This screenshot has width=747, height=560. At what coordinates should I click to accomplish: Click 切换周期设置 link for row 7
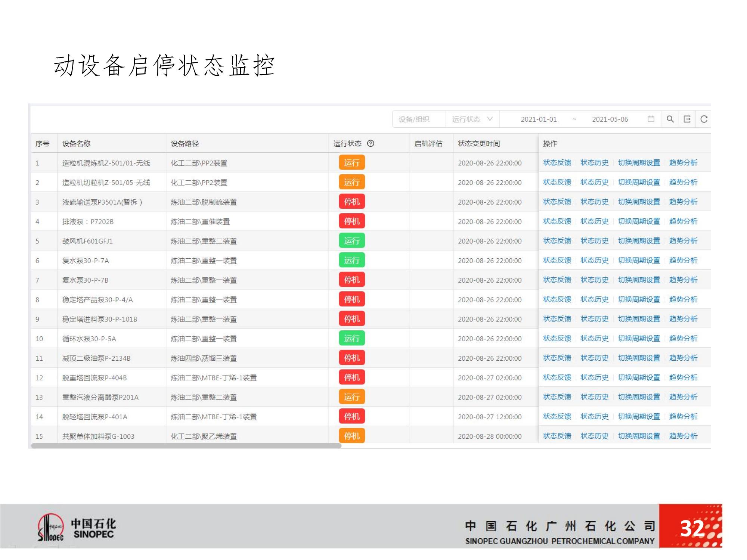tap(639, 280)
